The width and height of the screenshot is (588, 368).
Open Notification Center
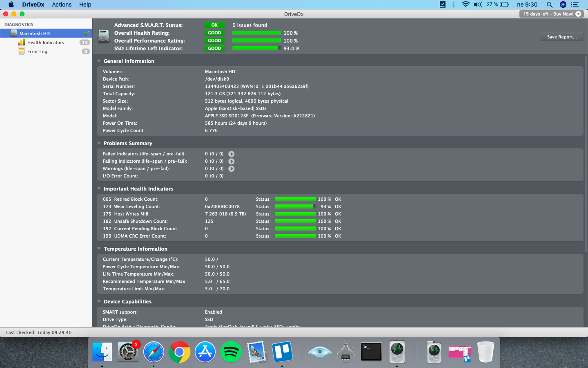[x=575, y=4]
